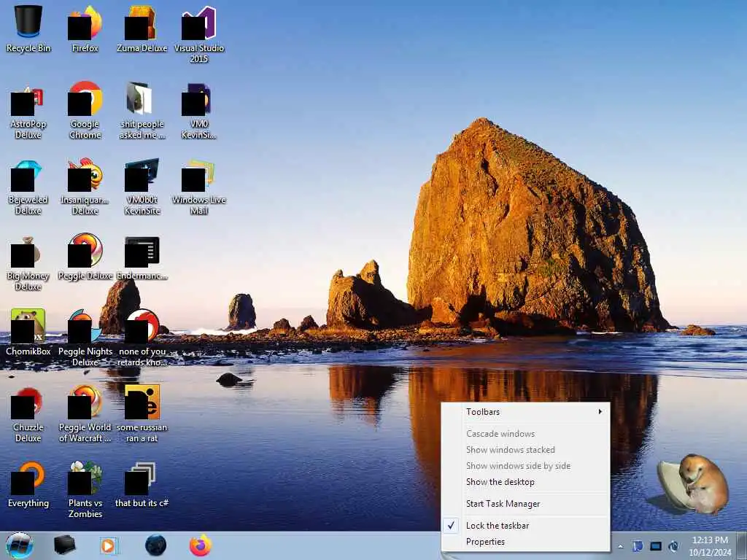
Task: Select the 'shit people asked me' folder
Action: click(x=142, y=111)
